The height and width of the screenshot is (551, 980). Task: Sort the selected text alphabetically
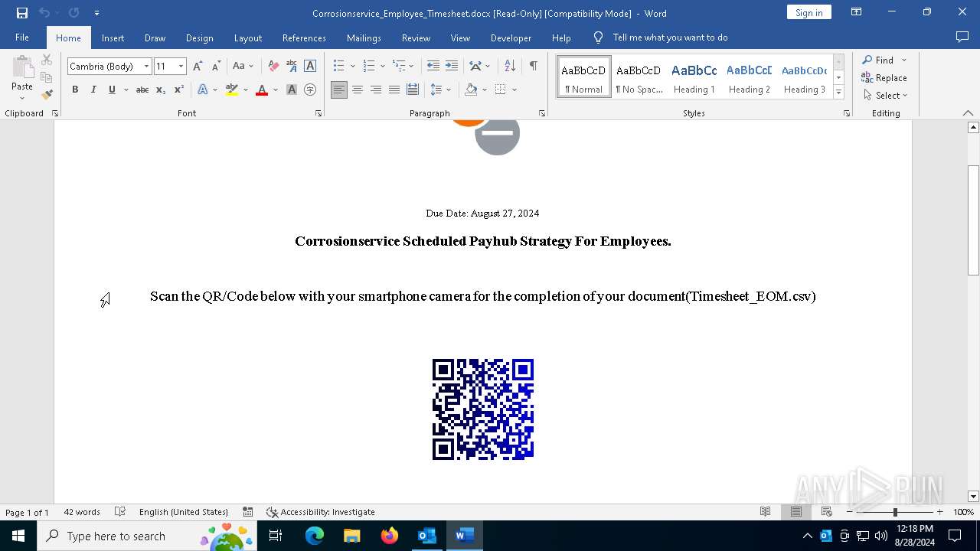pyautogui.click(x=510, y=67)
